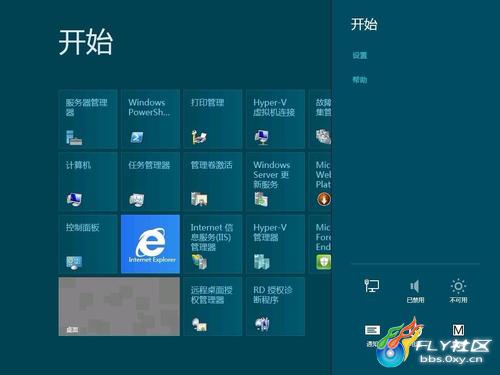Open the 控制面板 tile
Viewport: 500px width, 375px height.
(x=88, y=244)
